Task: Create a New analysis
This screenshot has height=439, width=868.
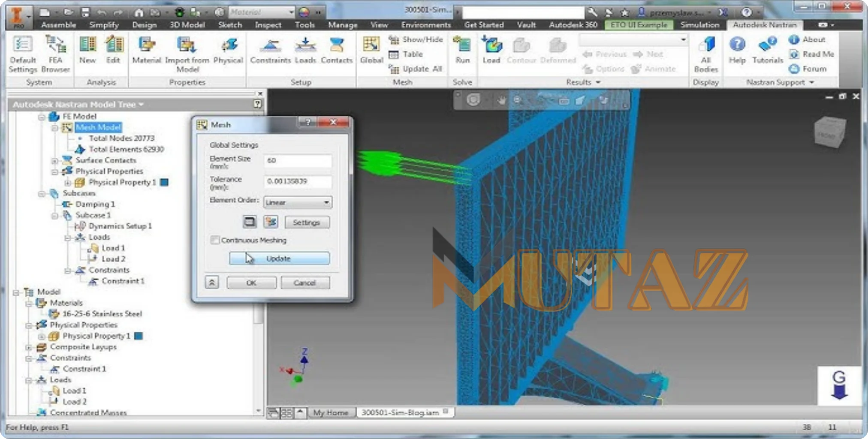Action: tap(87, 50)
